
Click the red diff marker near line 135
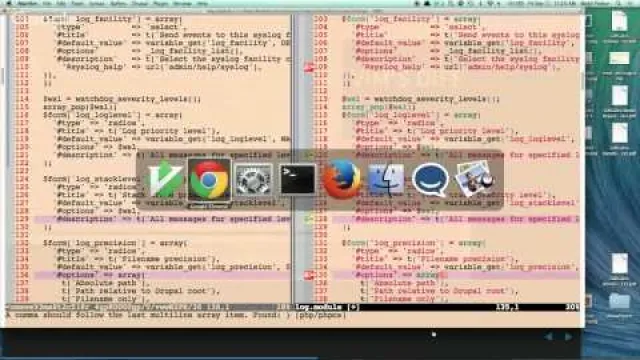tap(309, 276)
